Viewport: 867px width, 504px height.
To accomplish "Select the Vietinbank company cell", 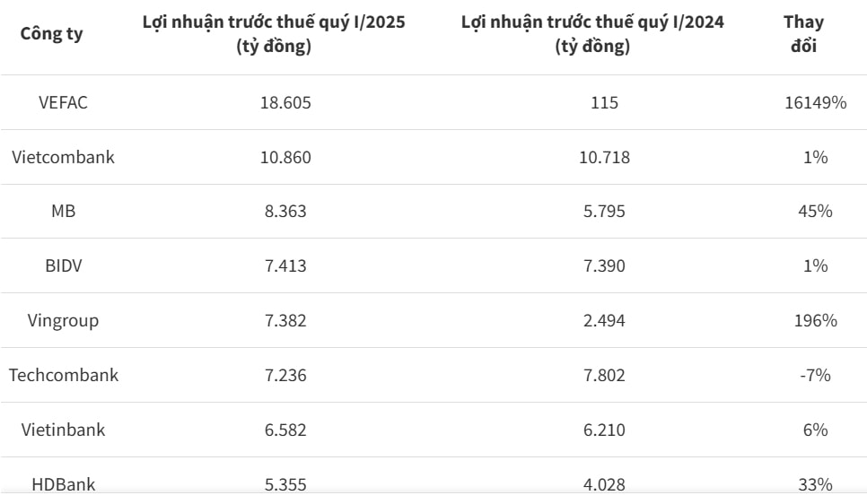I will click(63, 430).
